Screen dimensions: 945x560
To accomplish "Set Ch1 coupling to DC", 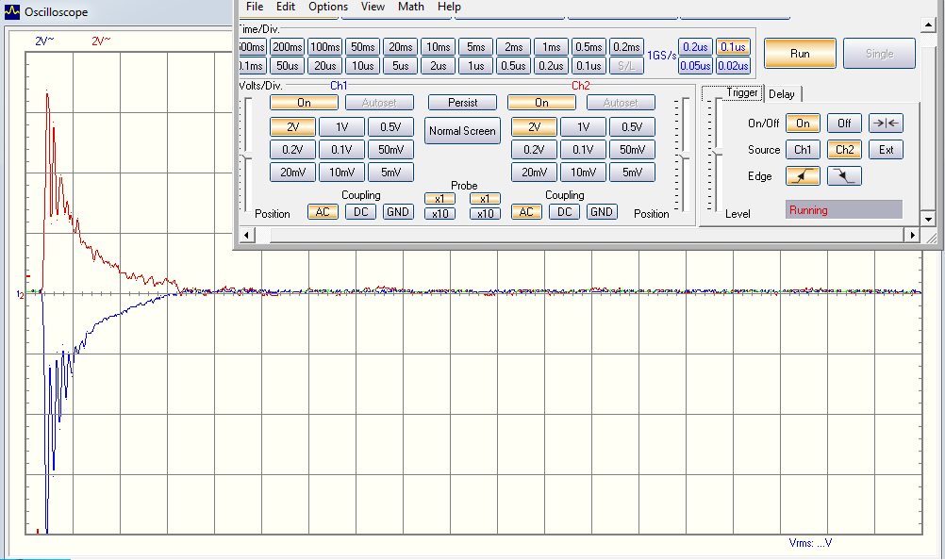I will click(360, 212).
